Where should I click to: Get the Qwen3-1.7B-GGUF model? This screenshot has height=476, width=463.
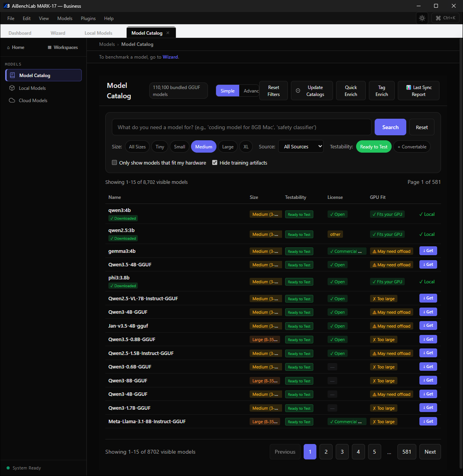pyautogui.click(x=428, y=408)
